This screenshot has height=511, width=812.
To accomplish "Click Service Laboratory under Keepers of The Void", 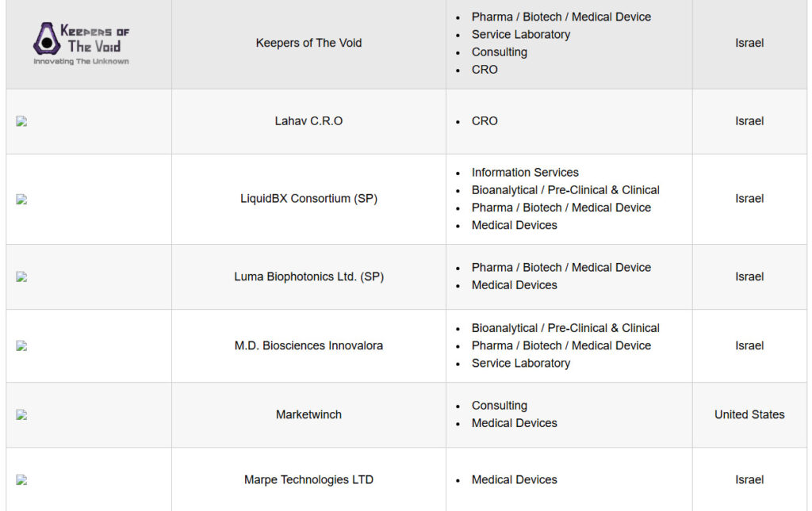I will click(521, 34).
